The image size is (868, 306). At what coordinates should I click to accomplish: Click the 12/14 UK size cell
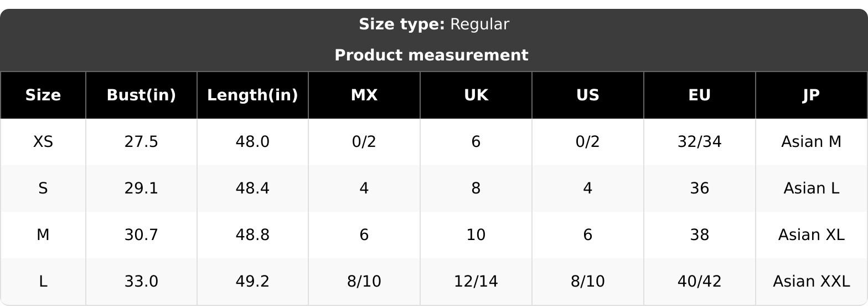click(476, 282)
